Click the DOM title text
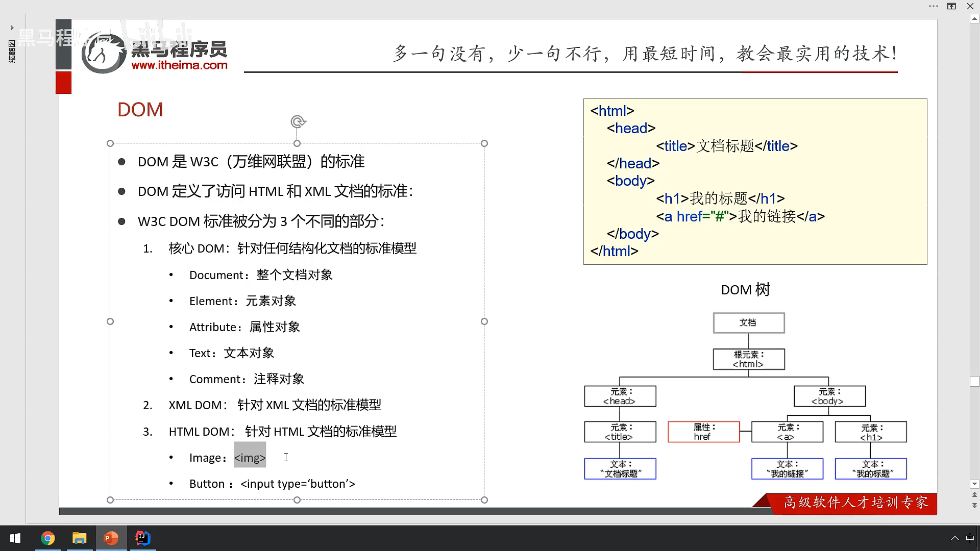This screenshot has height=551, width=980. (140, 110)
